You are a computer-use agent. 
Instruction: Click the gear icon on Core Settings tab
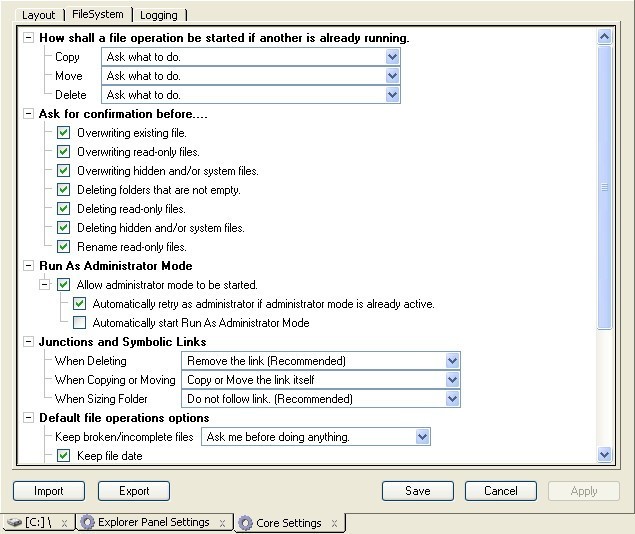(245, 523)
